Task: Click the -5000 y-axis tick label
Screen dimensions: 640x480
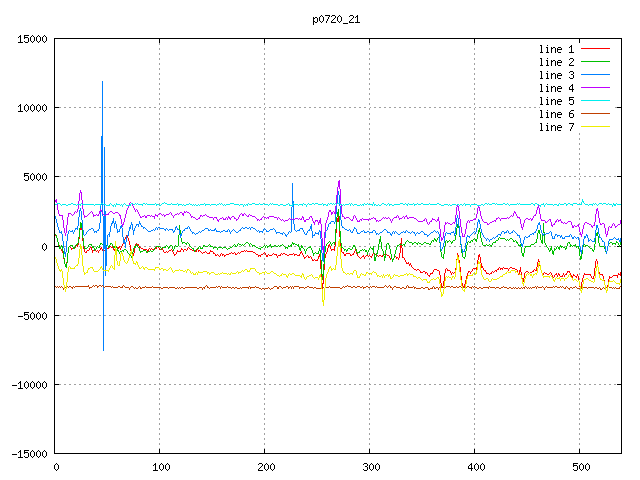Action: (30, 315)
